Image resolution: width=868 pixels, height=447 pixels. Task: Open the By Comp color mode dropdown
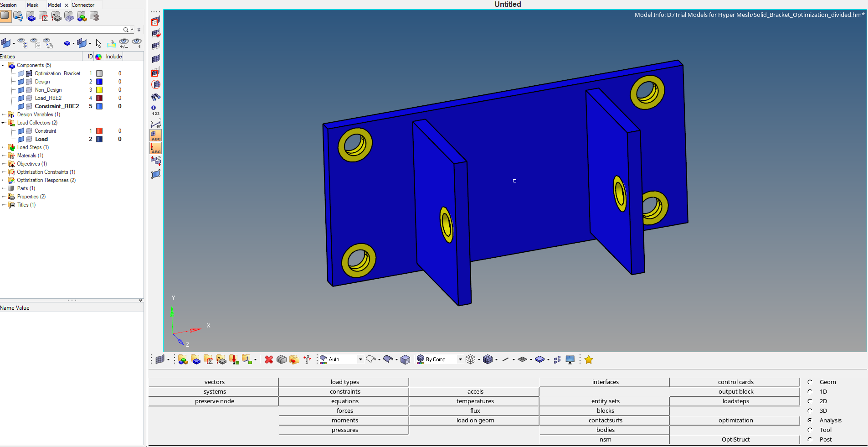point(460,359)
